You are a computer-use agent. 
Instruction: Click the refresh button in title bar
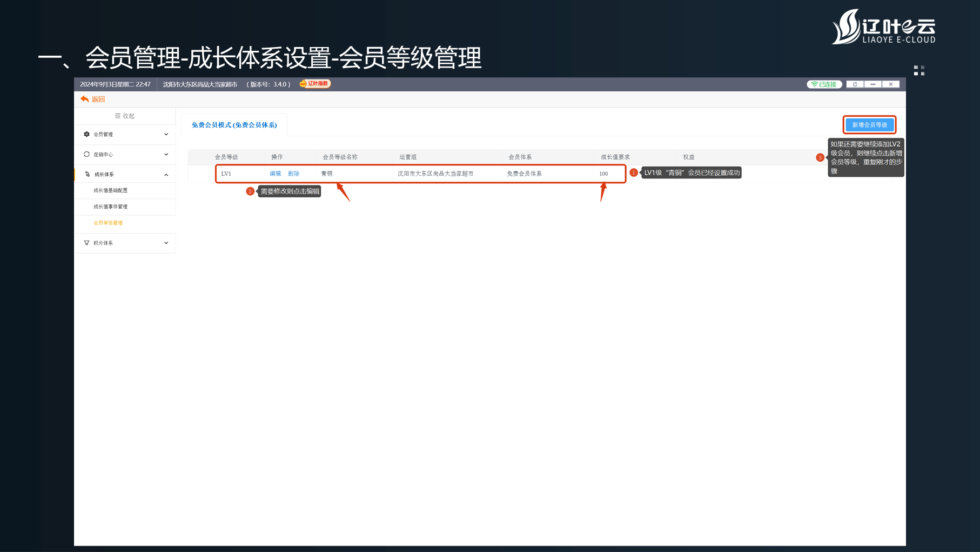(x=855, y=84)
